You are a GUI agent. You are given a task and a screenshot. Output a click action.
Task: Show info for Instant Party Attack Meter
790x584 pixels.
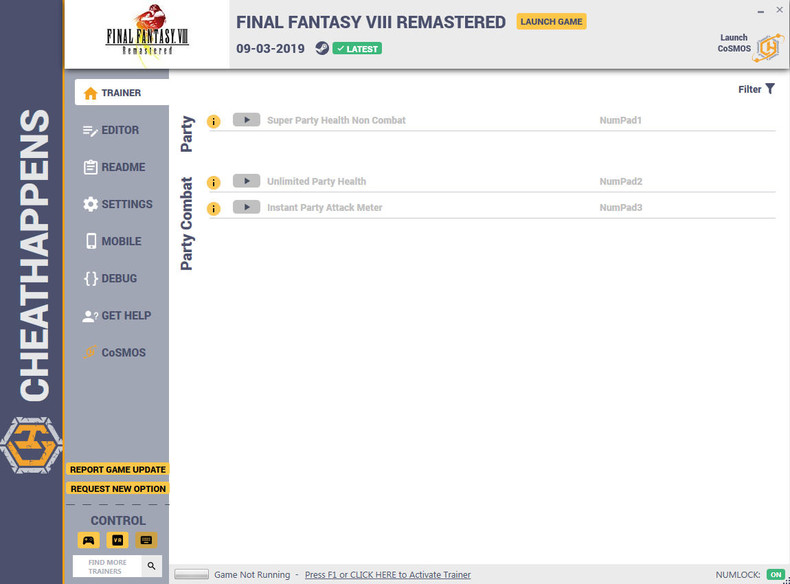(214, 209)
